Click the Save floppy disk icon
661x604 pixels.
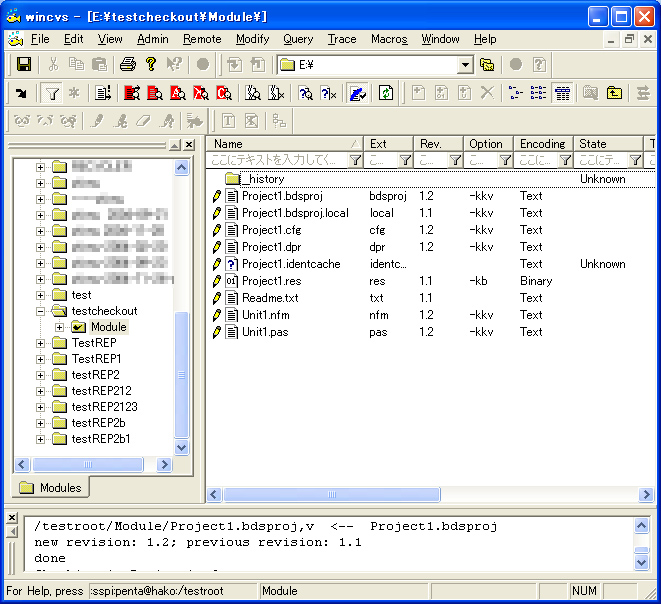[24, 64]
